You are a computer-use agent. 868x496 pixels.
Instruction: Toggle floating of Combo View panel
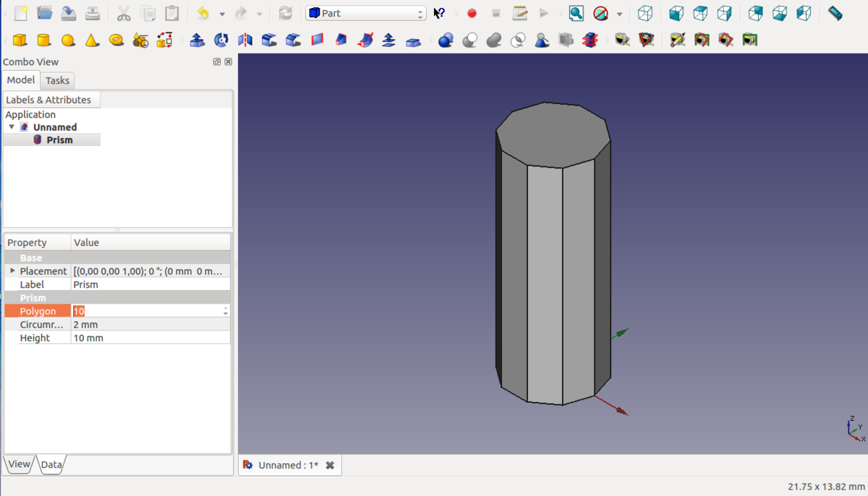coord(217,62)
